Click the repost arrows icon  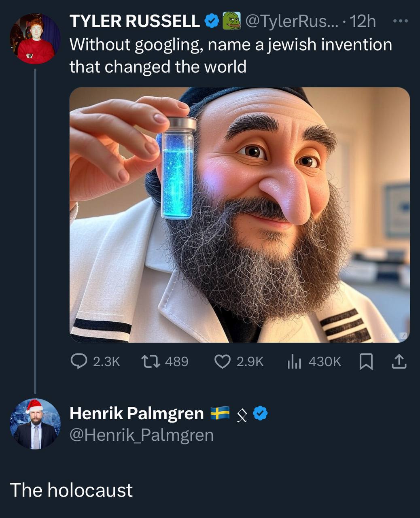[x=151, y=361]
